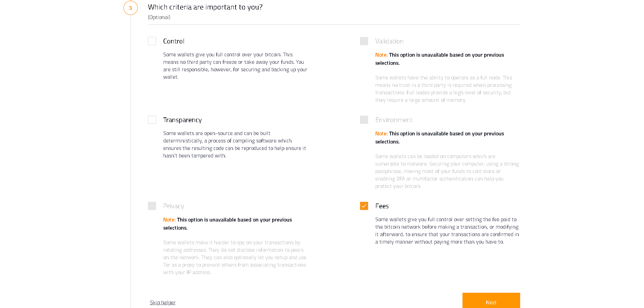644x308 pixels.
Task: Select the Control label text
Action: 174,41
